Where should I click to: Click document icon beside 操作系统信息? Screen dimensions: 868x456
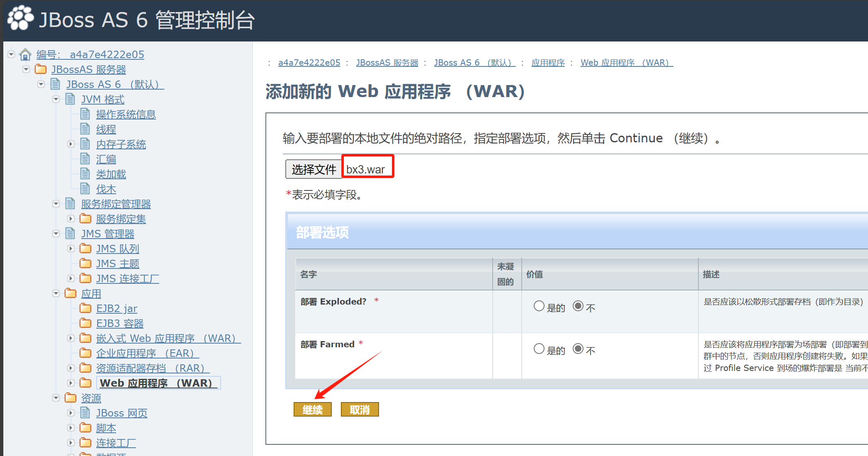coord(85,114)
